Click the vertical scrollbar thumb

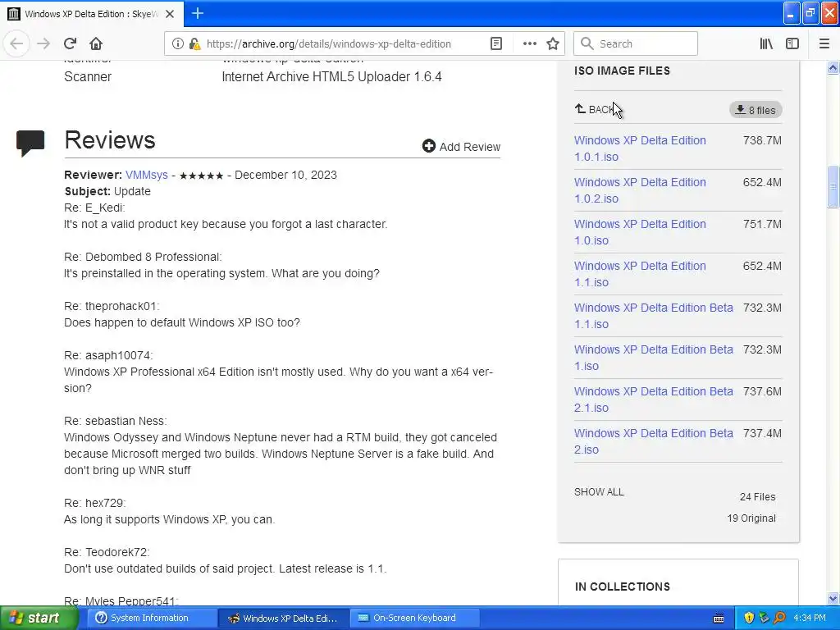pos(833,186)
